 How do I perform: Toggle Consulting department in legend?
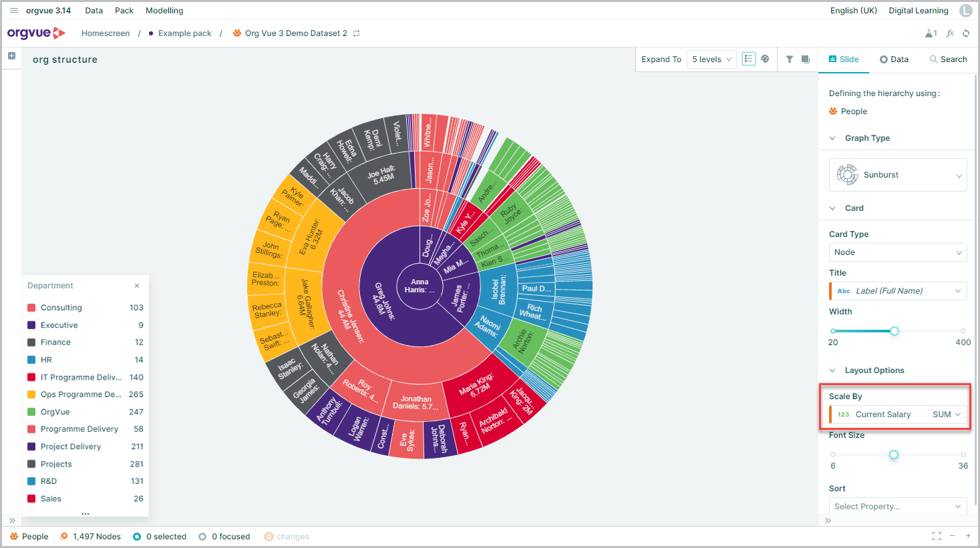86,308
